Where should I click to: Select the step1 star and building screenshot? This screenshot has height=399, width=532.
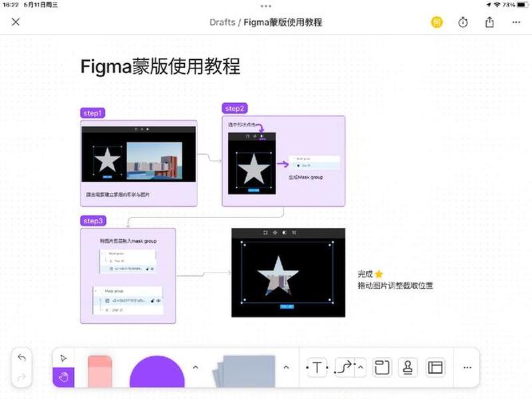[x=139, y=154]
